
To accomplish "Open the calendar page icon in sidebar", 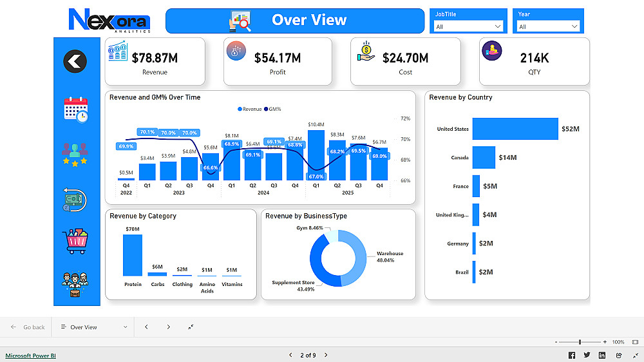I will pyautogui.click(x=75, y=110).
